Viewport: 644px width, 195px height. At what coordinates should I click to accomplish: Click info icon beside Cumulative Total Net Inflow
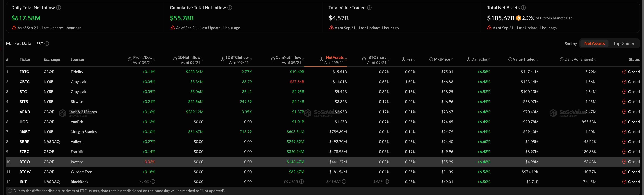(x=230, y=8)
